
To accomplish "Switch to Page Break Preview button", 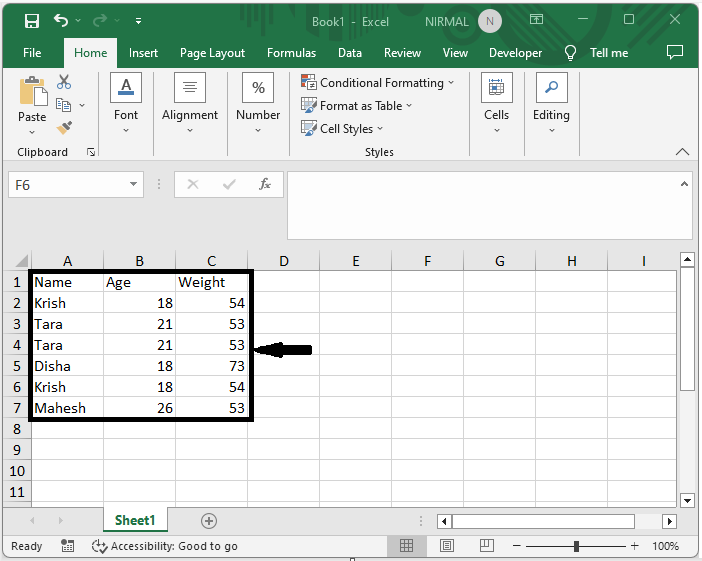I will [487, 546].
